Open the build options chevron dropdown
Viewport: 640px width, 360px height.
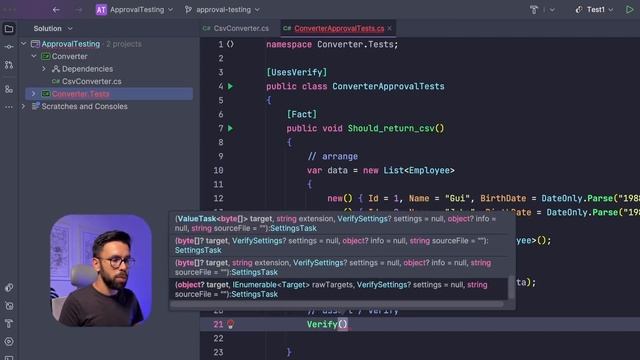552,10
